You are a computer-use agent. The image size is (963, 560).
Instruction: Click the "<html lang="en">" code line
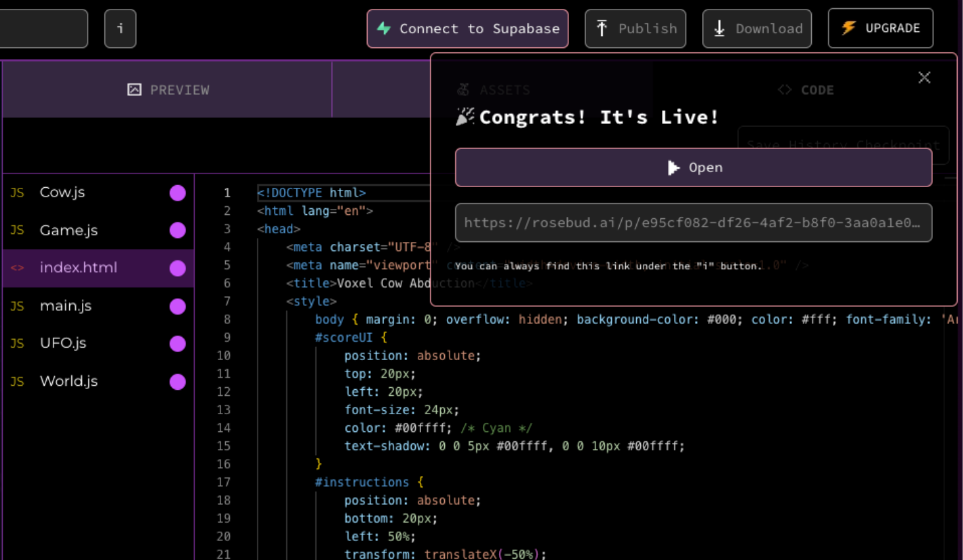[315, 211]
